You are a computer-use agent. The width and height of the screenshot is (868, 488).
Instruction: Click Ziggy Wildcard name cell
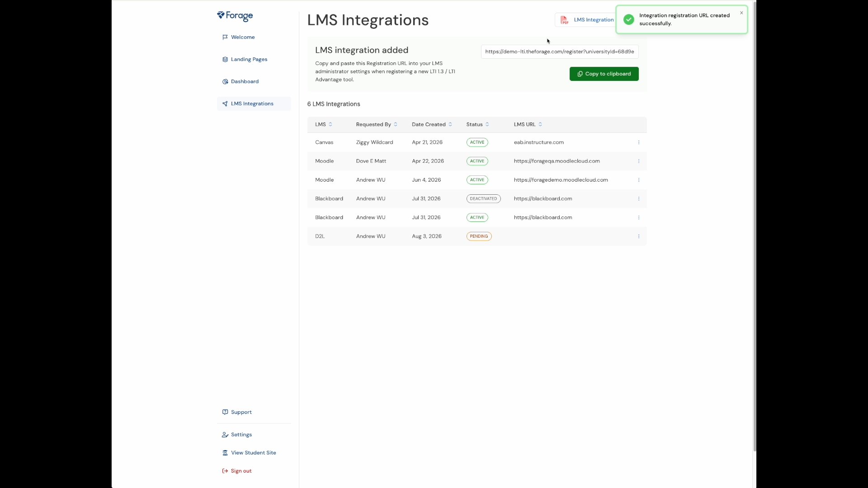374,142
